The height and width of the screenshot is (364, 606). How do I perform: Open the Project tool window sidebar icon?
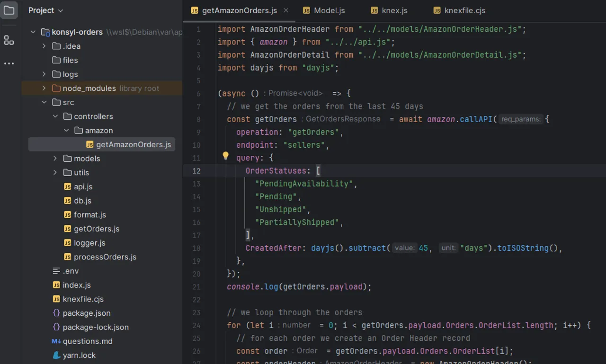[x=9, y=10]
